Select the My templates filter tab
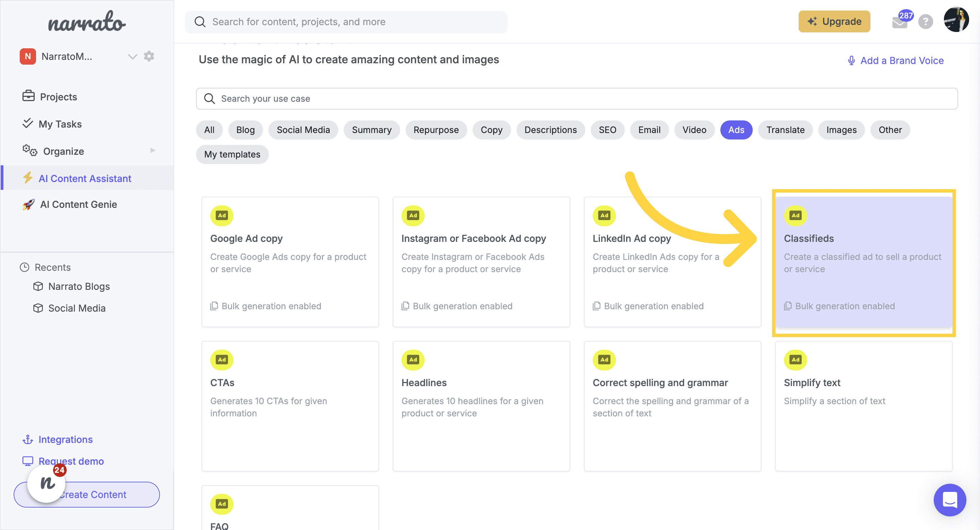 click(x=232, y=154)
